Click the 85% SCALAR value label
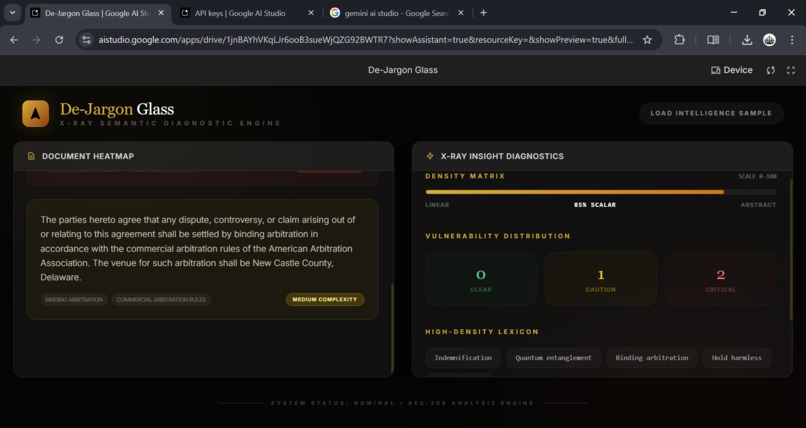This screenshot has width=806, height=428. 595,204
